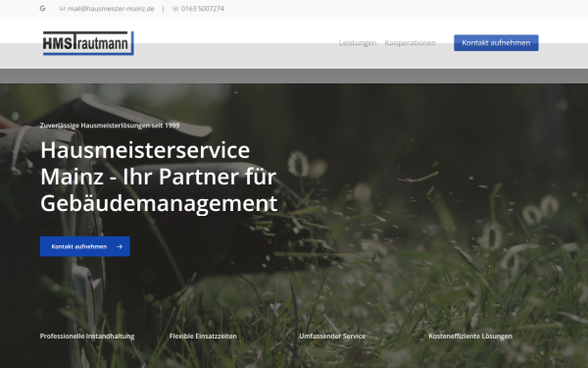Open the Kooperationen menu item
Image resolution: width=588 pixels, height=368 pixels.
[410, 43]
